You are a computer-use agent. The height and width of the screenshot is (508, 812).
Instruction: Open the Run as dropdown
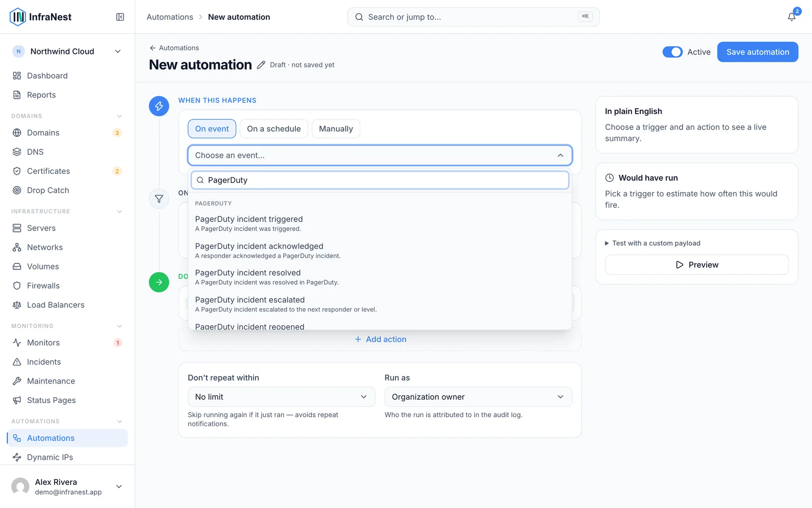point(478,397)
